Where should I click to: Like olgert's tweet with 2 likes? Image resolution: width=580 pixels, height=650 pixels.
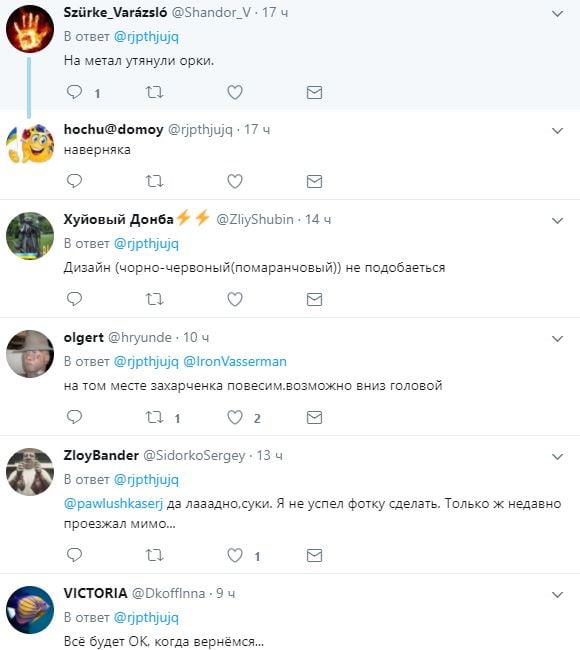pyautogui.click(x=235, y=417)
